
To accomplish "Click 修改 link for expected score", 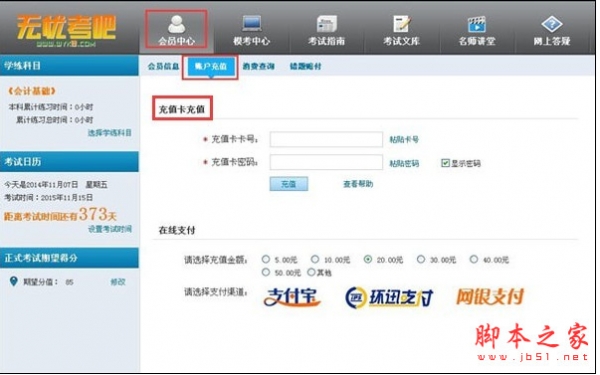I will coord(118,282).
